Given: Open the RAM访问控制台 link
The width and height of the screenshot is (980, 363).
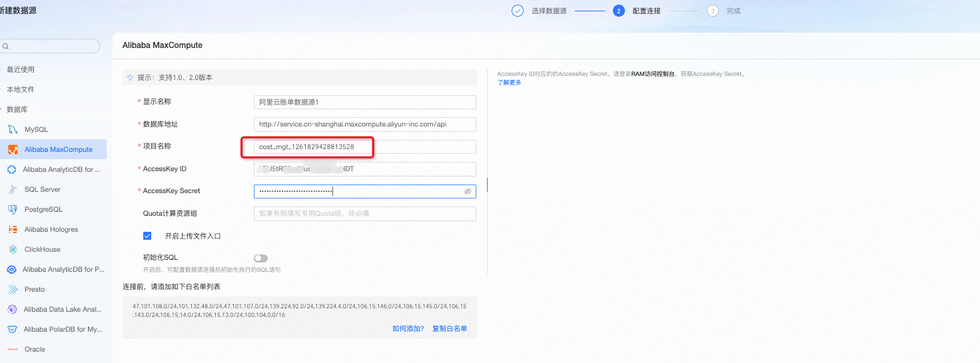Looking at the screenshot, I should (653, 74).
